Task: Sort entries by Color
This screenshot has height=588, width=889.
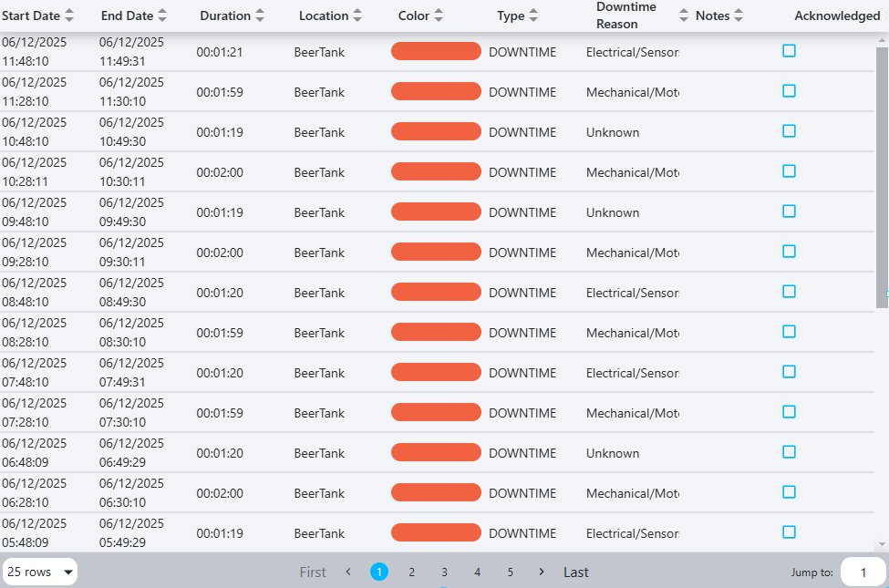Action: pyautogui.click(x=439, y=15)
